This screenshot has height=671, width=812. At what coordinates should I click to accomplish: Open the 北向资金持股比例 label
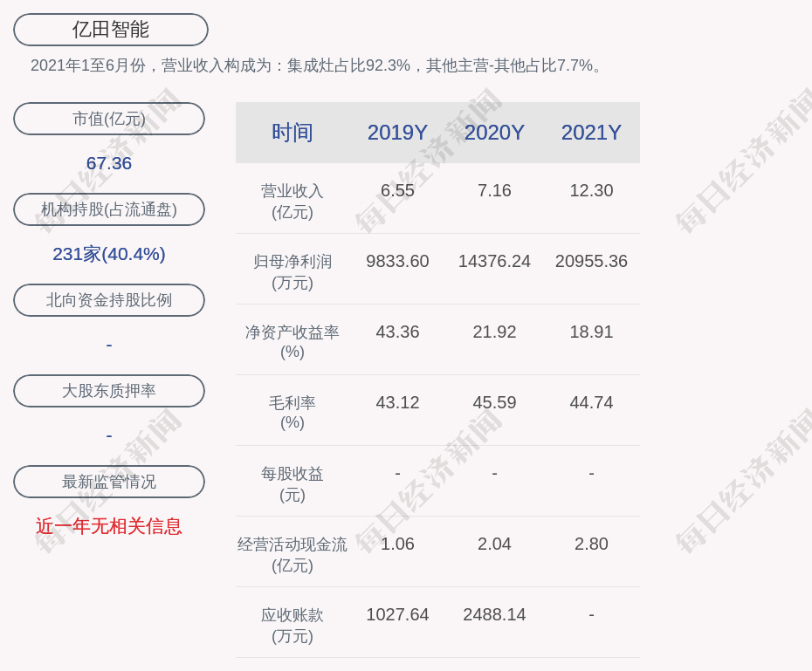(109, 300)
